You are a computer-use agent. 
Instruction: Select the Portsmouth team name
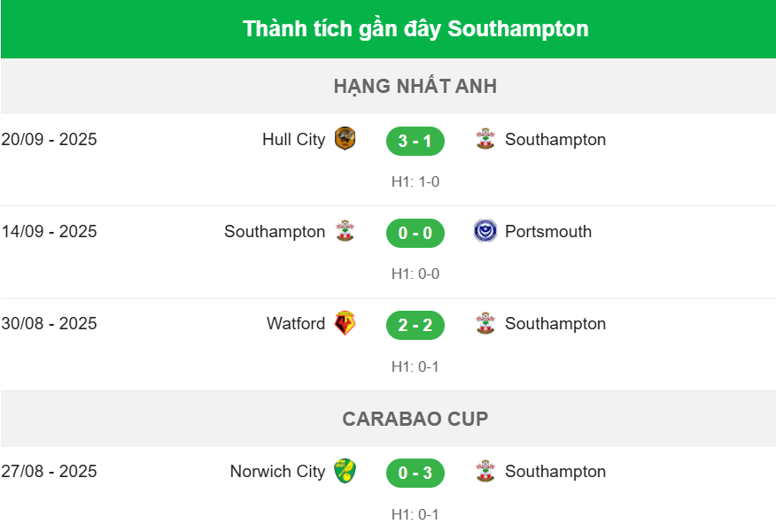(548, 232)
